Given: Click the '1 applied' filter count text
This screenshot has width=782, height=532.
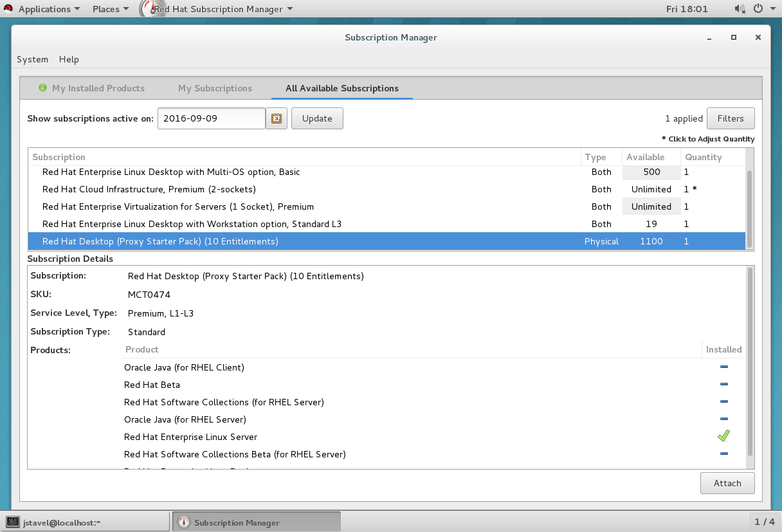Looking at the screenshot, I should tap(684, 118).
